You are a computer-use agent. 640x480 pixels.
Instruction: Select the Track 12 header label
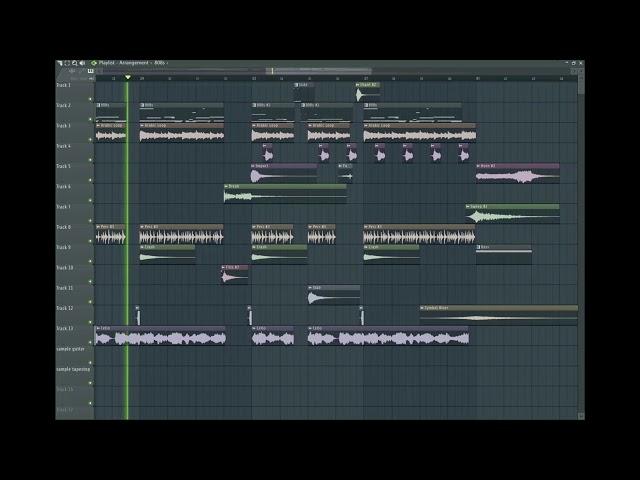[64, 308]
